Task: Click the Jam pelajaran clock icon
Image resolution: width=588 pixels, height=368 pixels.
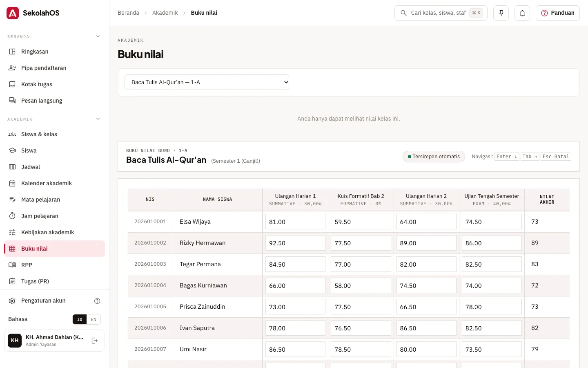Action: click(12, 216)
